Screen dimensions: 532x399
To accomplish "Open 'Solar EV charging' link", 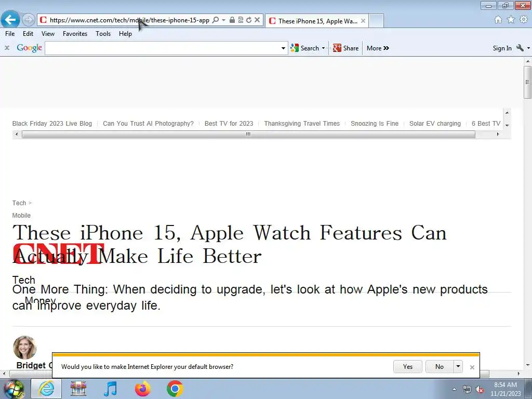I will [435, 124].
